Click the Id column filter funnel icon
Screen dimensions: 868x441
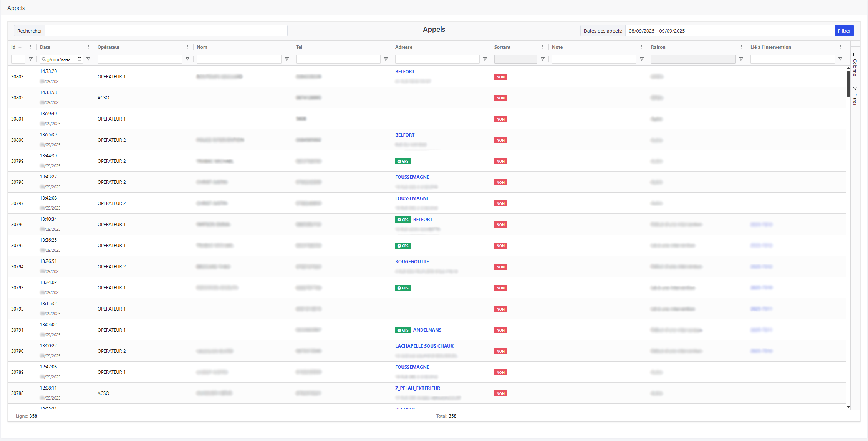pyautogui.click(x=31, y=59)
